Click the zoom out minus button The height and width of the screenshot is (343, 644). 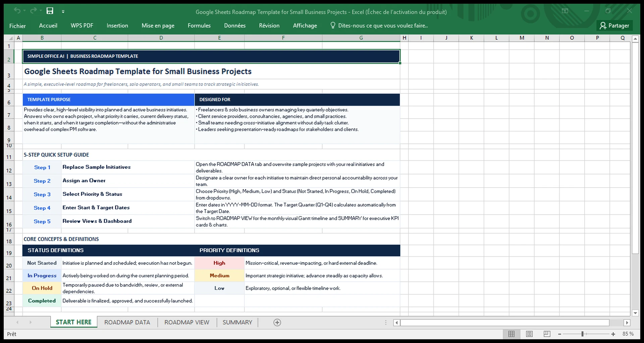click(559, 334)
